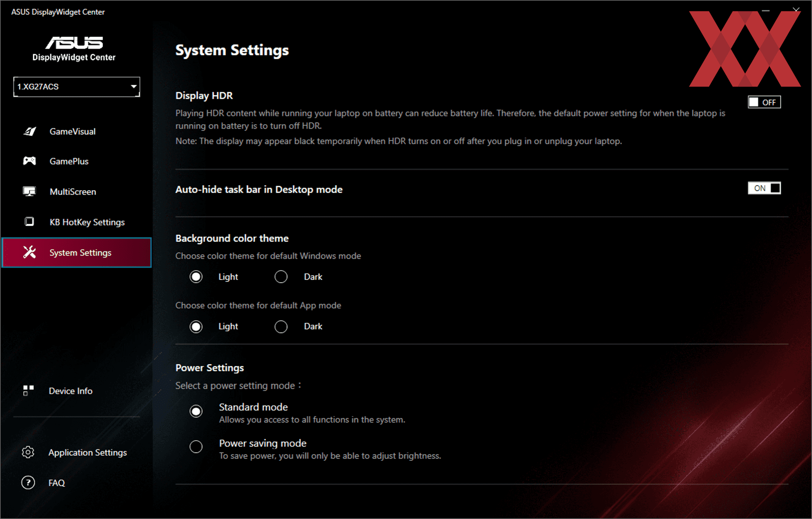Viewport: 812px width, 519px height.
Task: Click 'Allows you access to all functions' text
Action: pyautogui.click(x=312, y=420)
